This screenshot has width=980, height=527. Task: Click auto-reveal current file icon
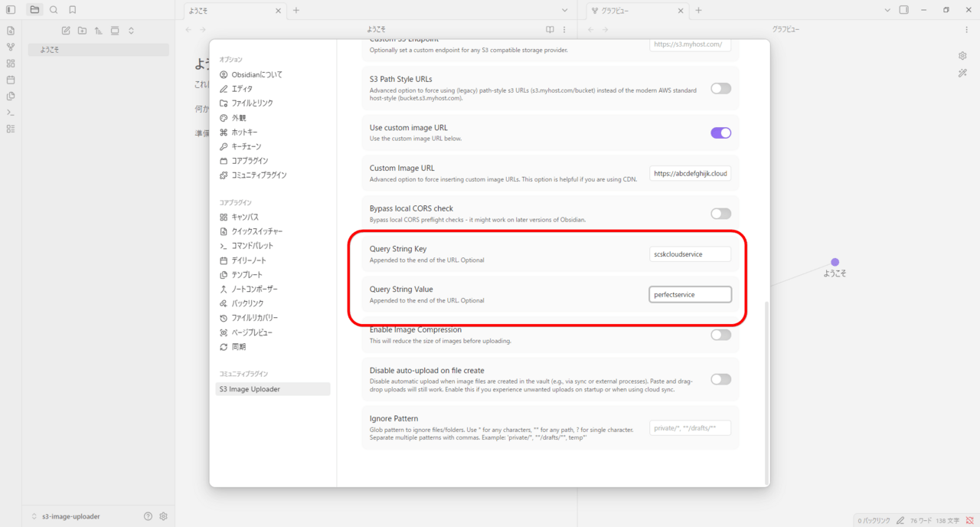coord(115,31)
